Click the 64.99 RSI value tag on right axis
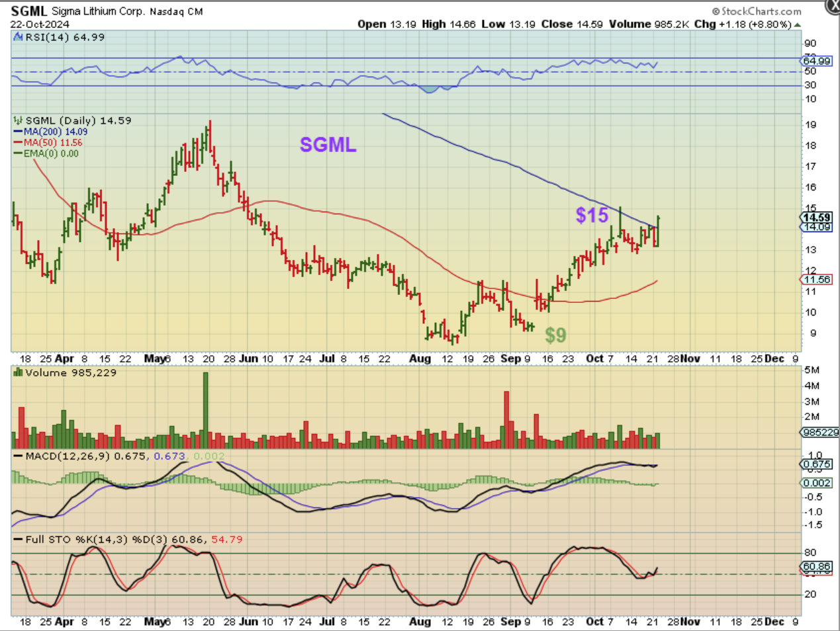 pos(817,61)
